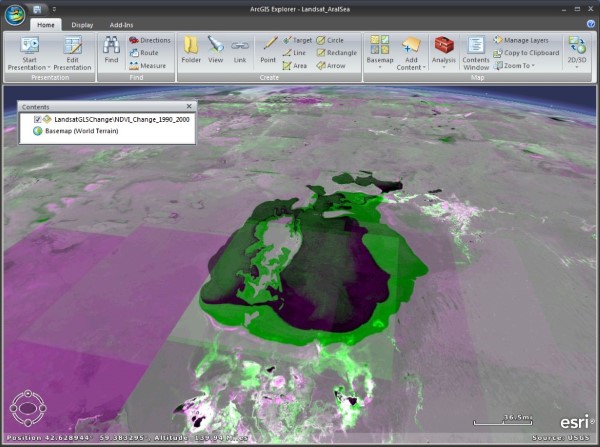This screenshot has height=447, width=600.
Task: Open Manage Layers
Action: pos(521,40)
